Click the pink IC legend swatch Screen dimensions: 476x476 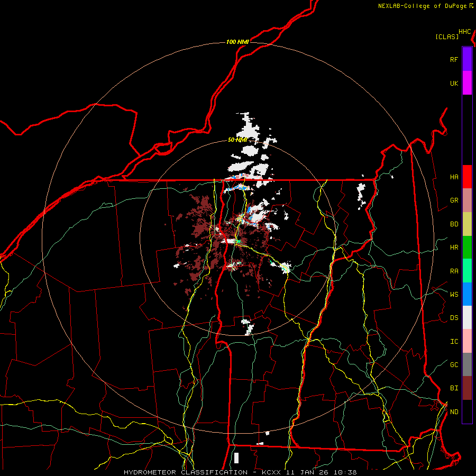(x=467, y=341)
